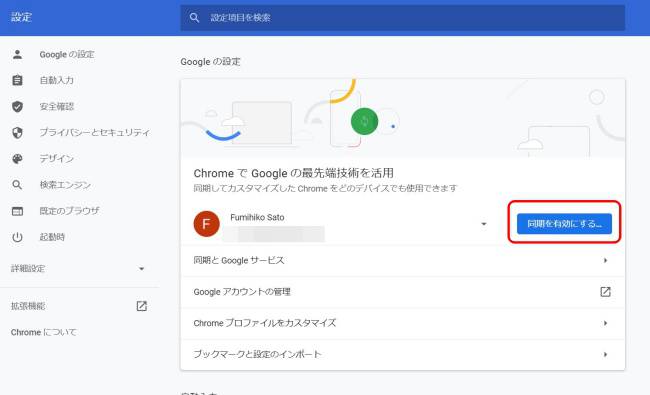Click 同期を有効にする button
Image resolution: width=650 pixels, height=395 pixels.
(x=564, y=224)
